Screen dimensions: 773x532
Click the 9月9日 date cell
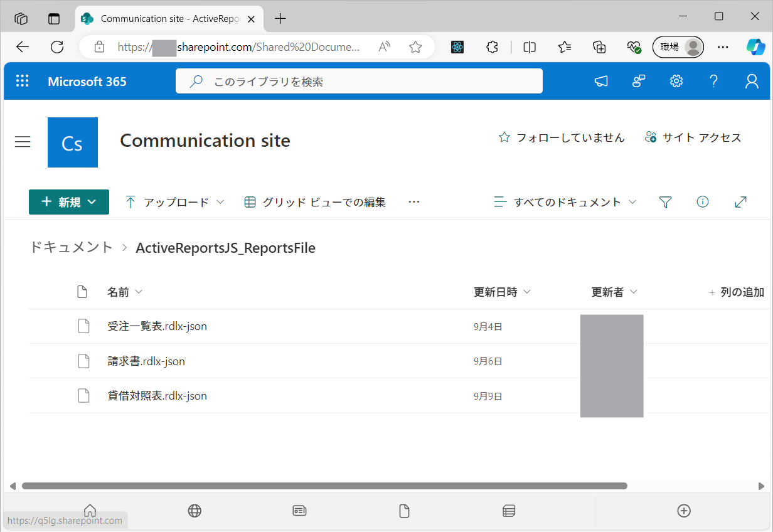click(488, 396)
